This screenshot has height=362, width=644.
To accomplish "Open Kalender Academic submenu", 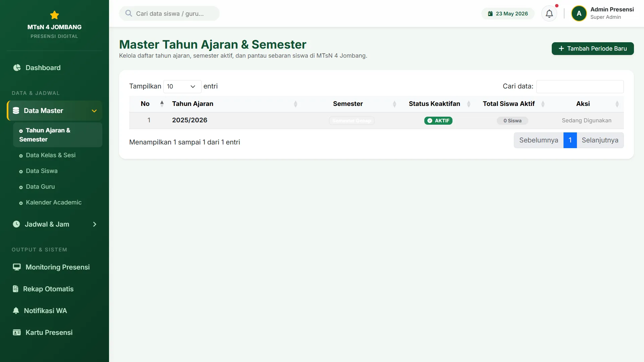I will 58,202.
